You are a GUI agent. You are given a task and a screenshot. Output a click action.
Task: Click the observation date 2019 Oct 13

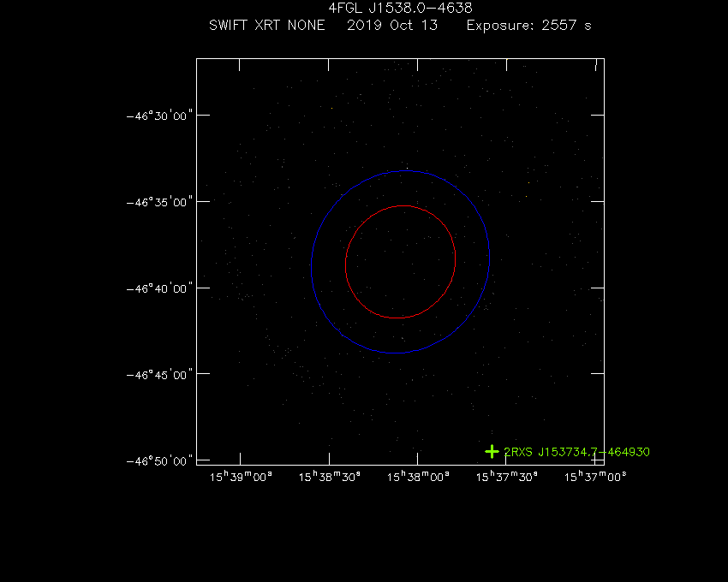click(392, 25)
